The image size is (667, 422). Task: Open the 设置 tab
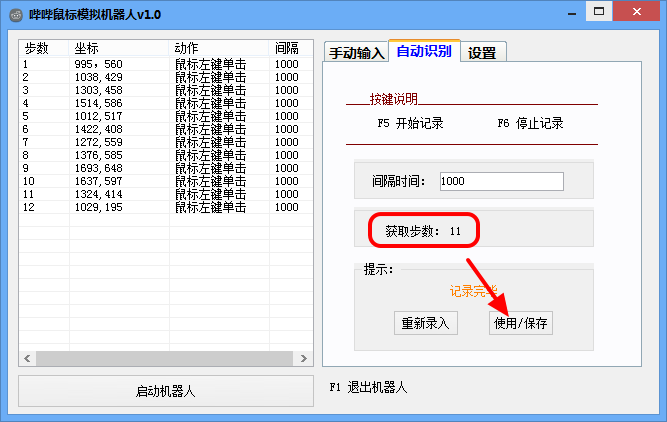click(x=483, y=52)
